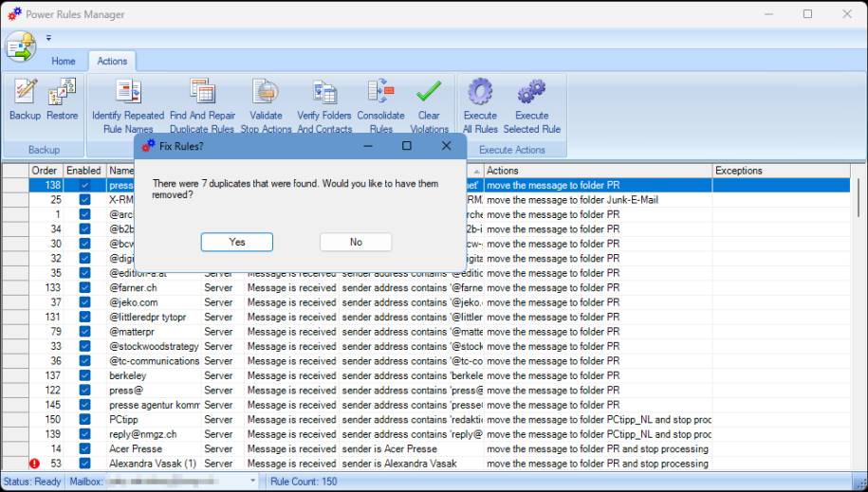Click the Power Rules Manager title bar icon
The width and height of the screenshot is (868, 492).
(x=14, y=14)
